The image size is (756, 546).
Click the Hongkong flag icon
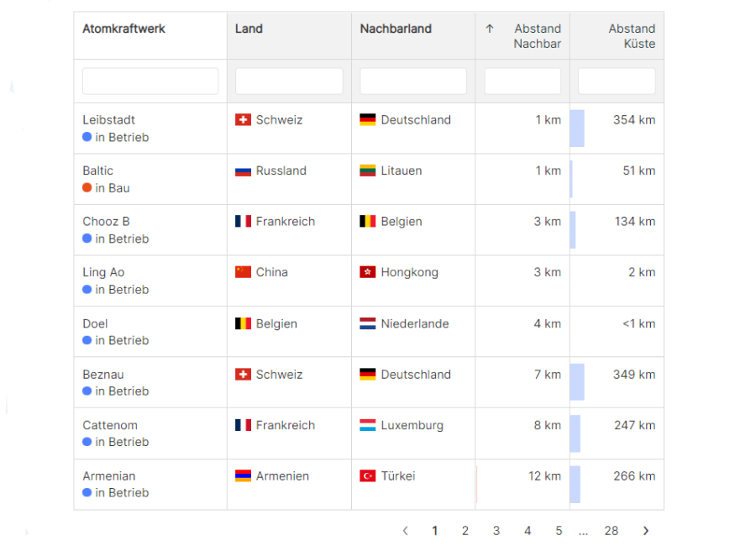coord(367,272)
